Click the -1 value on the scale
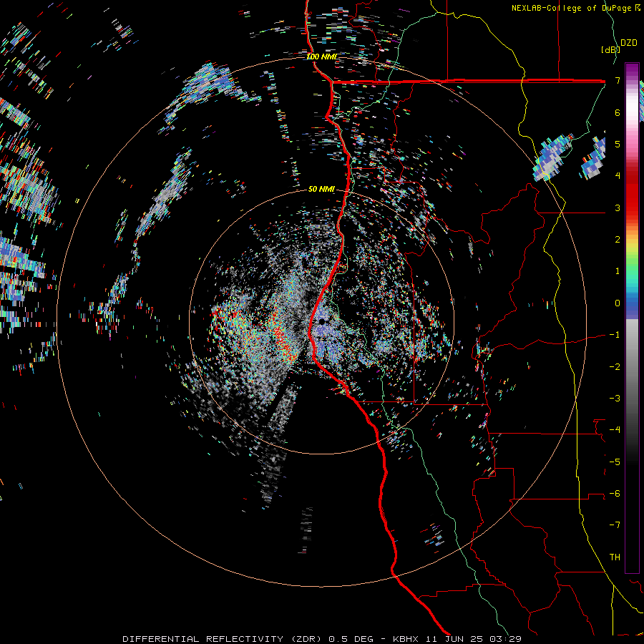This screenshot has height=644, width=644. click(615, 335)
